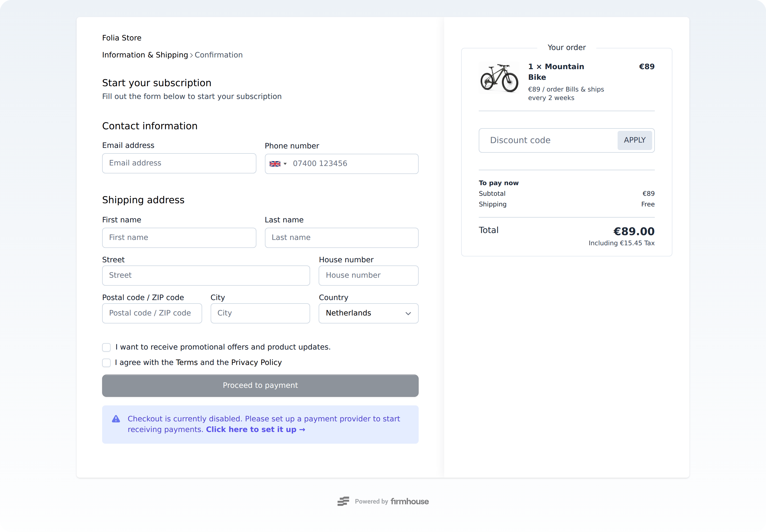Viewport: 766px width, 532px height.
Task: Click the Information & Shipping breadcrumb
Action: point(145,55)
